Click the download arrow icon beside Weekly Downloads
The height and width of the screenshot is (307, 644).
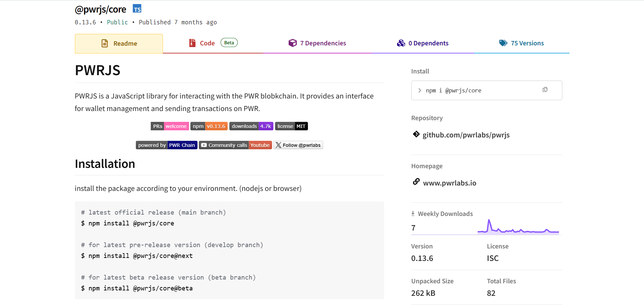(x=413, y=213)
